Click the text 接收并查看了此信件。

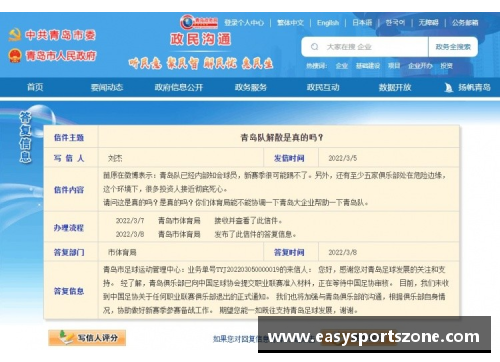[x=249, y=221]
